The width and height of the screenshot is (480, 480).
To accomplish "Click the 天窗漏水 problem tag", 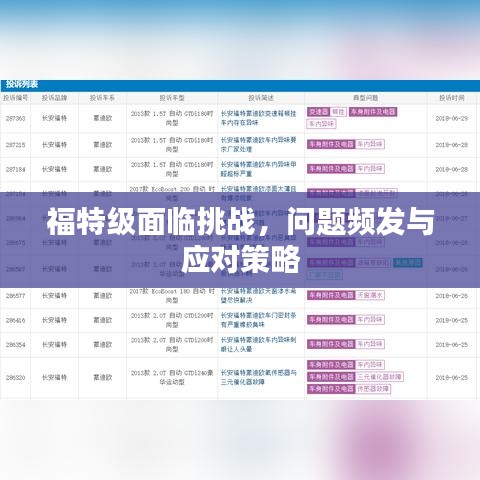I will pos(370,295).
